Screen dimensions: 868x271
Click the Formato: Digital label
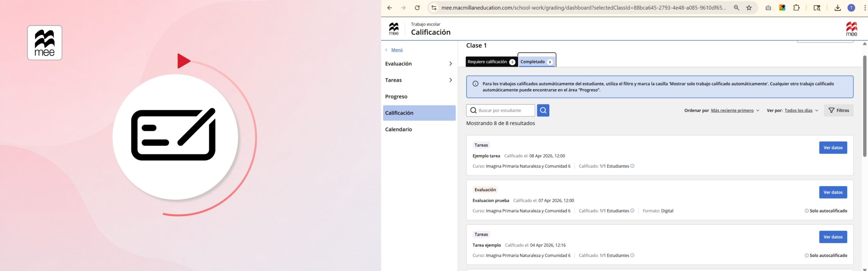click(x=658, y=211)
